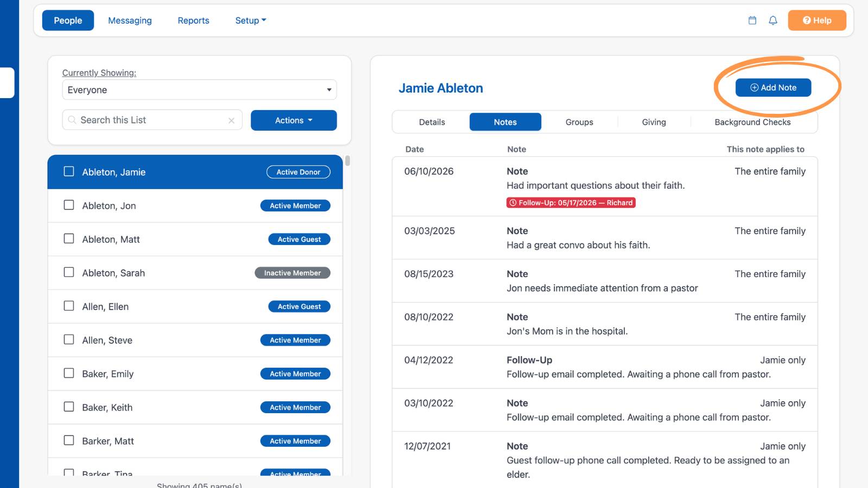Click the Add Note button

[773, 88]
